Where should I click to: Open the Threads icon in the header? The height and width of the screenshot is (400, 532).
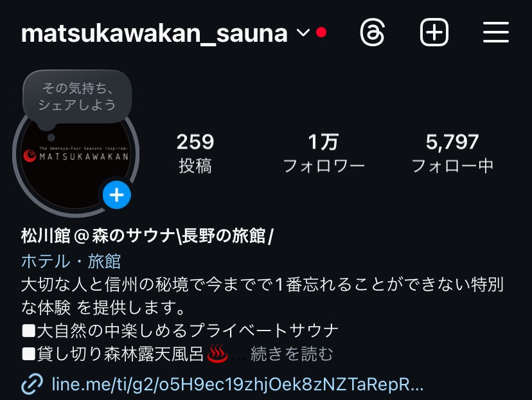(x=372, y=33)
